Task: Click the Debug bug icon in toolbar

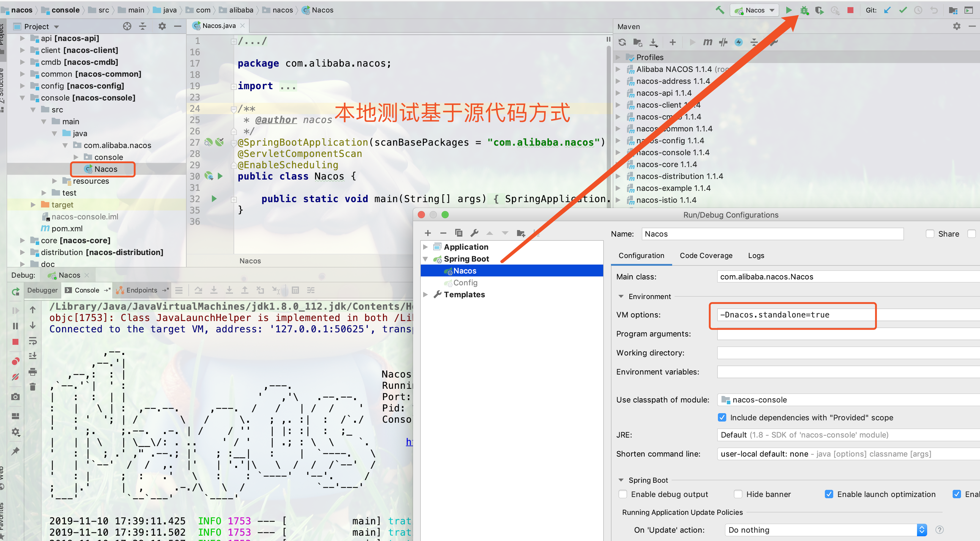Action: 804,10
